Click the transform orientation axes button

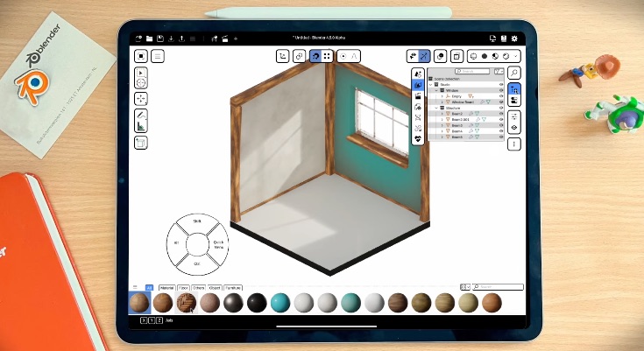(282, 56)
